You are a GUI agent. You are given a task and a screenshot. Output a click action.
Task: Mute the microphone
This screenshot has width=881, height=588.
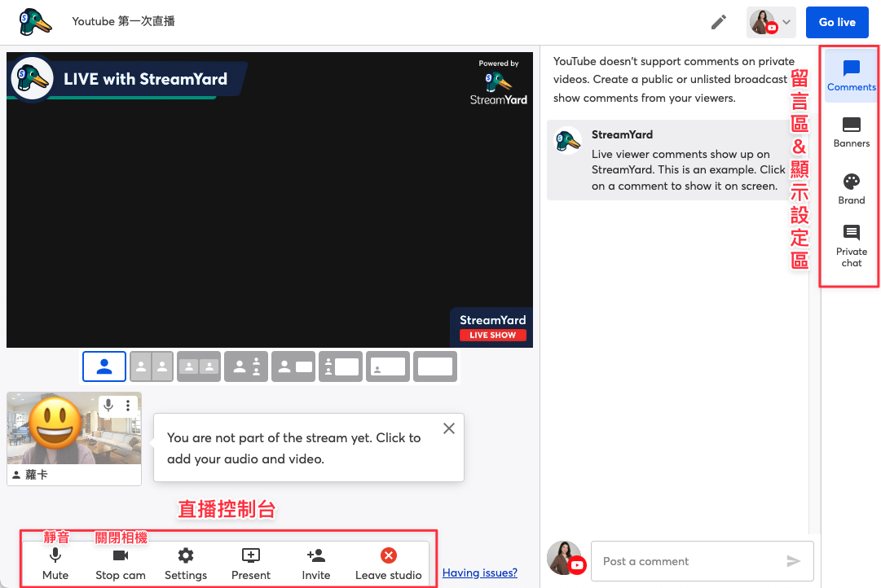55,564
